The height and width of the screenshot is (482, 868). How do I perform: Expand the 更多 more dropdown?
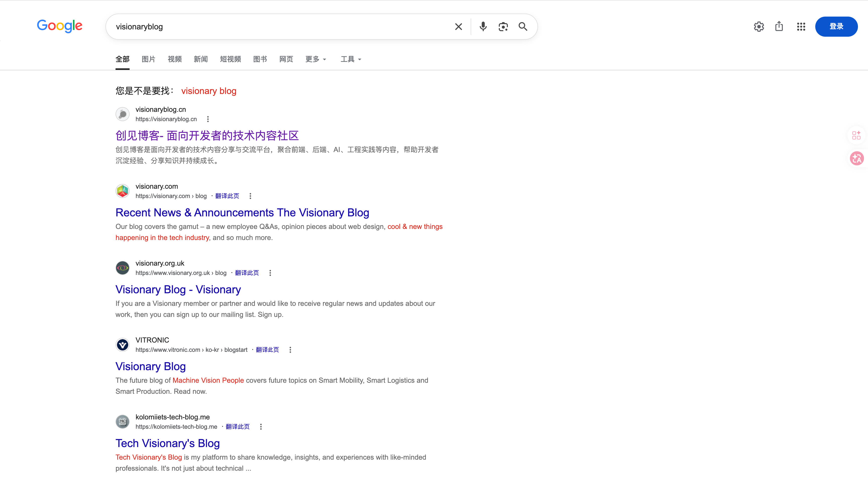pos(316,59)
